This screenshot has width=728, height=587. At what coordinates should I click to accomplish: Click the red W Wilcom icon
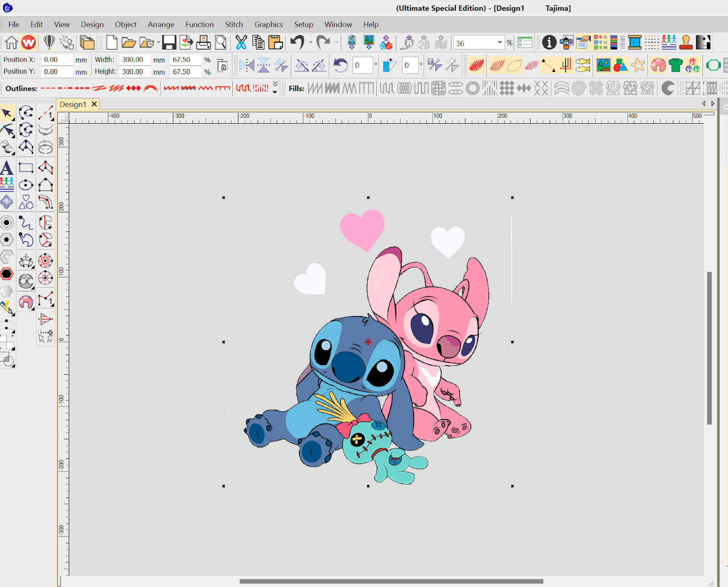[x=28, y=43]
